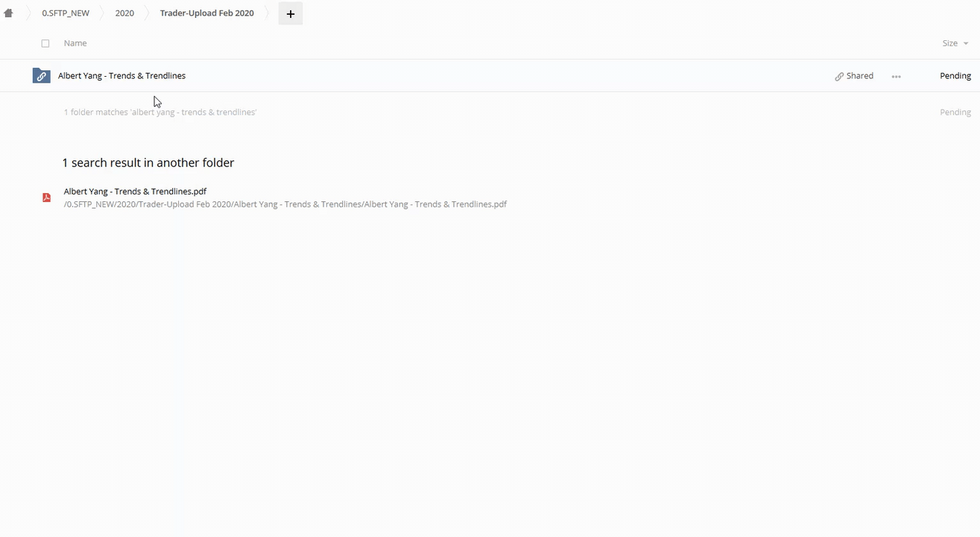Open the Trader-Upload Feb 2020 breadcrumb

[206, 13]
